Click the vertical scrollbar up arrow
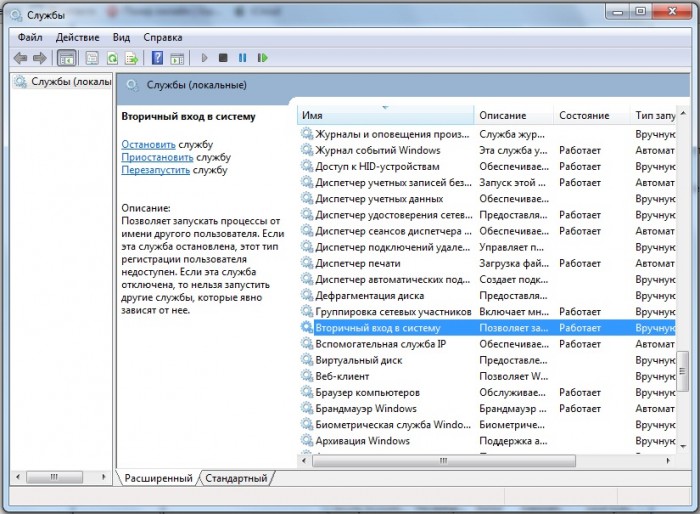Screen dimensions: 700x514 point(683,113)
